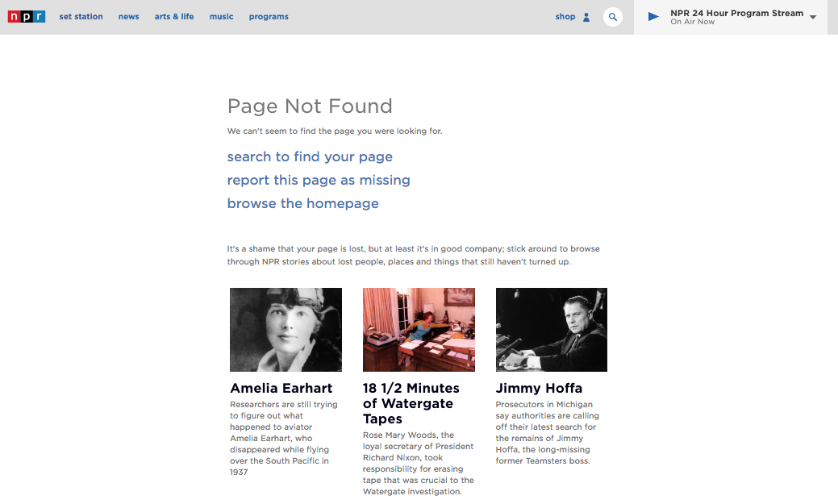Click the 'NPR 24 Hour Program Stream' title
Screen dimensions: 838x504
point(737,13)
